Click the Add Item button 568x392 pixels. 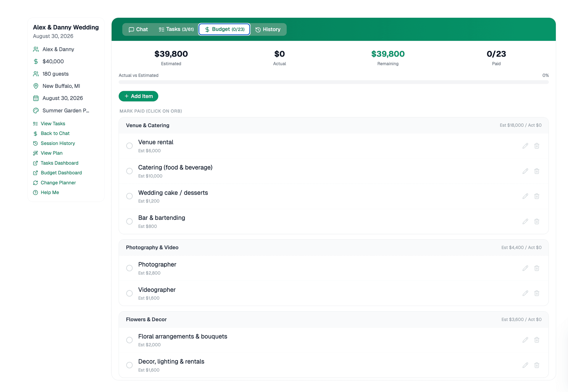[138, 96]
